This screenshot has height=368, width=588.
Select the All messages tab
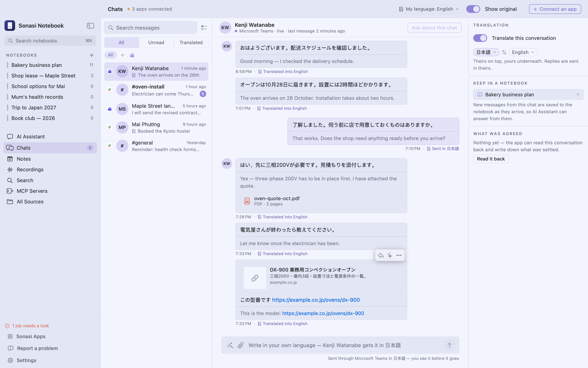tap(121, 43)
